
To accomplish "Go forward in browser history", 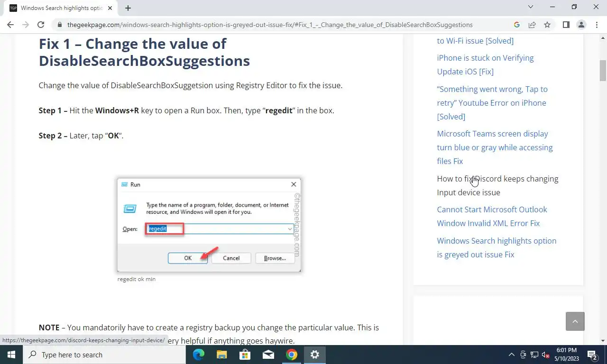I will 26,25.
